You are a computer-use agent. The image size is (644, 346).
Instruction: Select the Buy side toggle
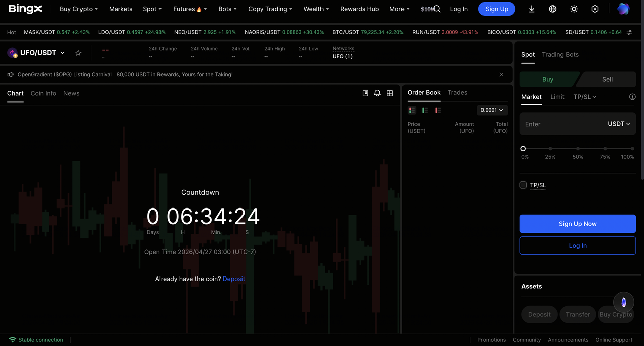point(548,79)
